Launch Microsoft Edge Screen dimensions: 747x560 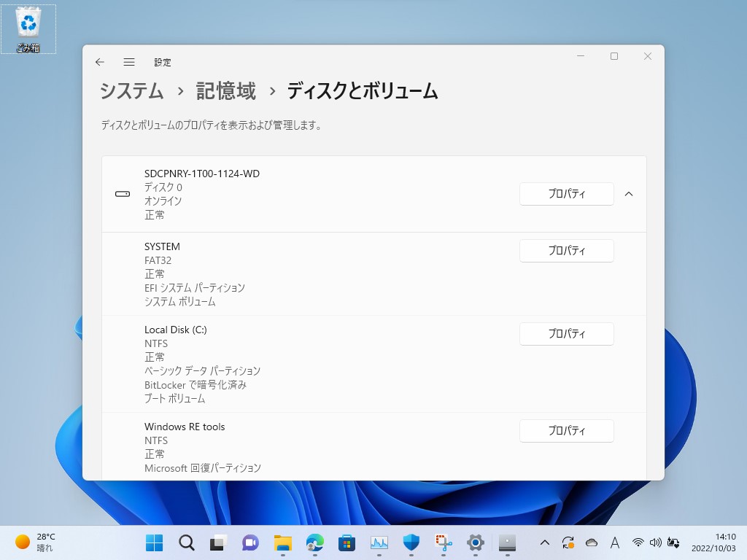coord(314,542)
